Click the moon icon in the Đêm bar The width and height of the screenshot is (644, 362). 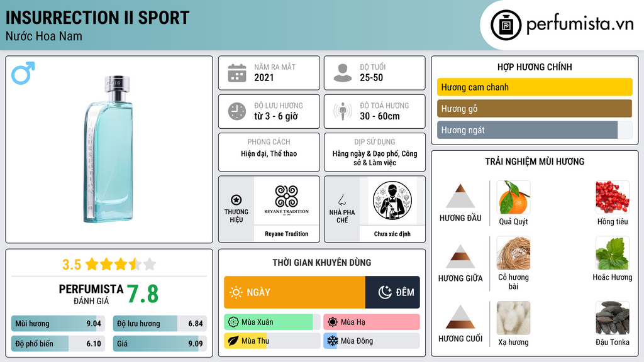[x=385, y=292]
